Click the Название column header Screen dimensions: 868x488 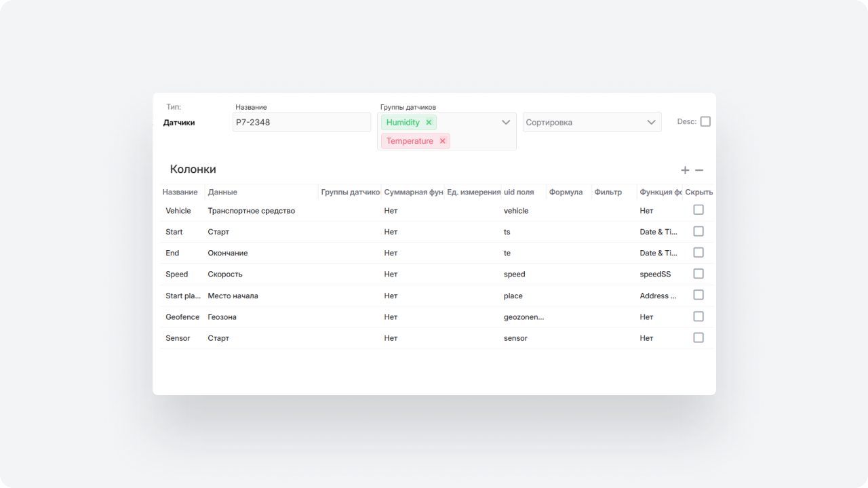click(180, 192)
